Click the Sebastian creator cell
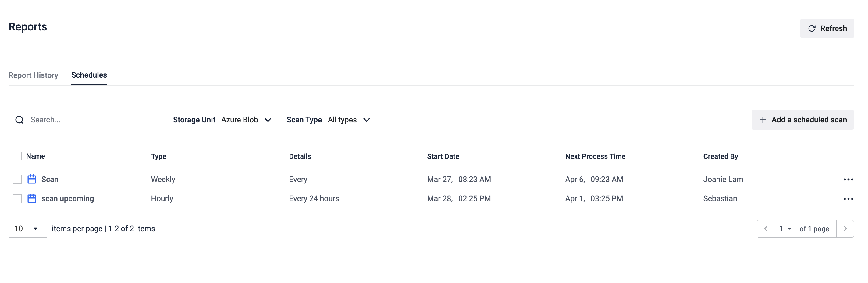Image resolution: width=868 pixels, height=283 pixels. [x=720, y=198]
